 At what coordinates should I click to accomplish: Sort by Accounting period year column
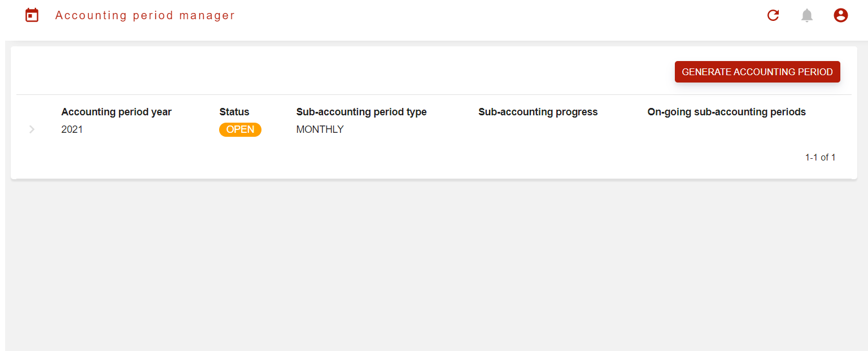tap(116, 112)
